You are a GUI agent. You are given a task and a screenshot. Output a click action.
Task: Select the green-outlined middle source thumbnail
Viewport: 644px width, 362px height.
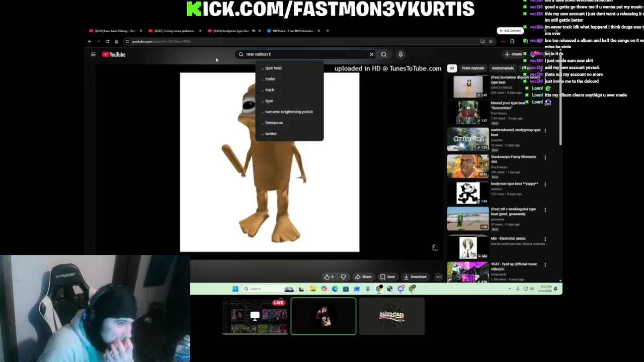point(324,316)
